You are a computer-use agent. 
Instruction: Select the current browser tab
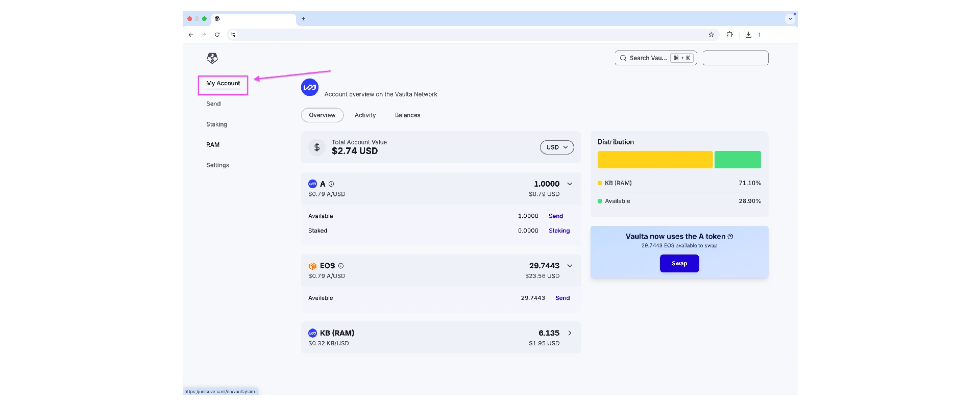tap(254, 19)
